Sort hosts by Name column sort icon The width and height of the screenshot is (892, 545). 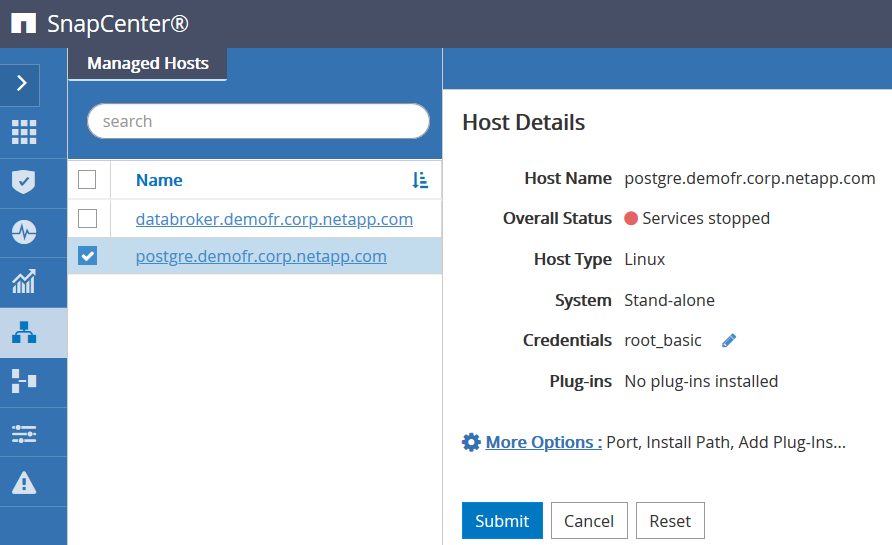[420, 180]
